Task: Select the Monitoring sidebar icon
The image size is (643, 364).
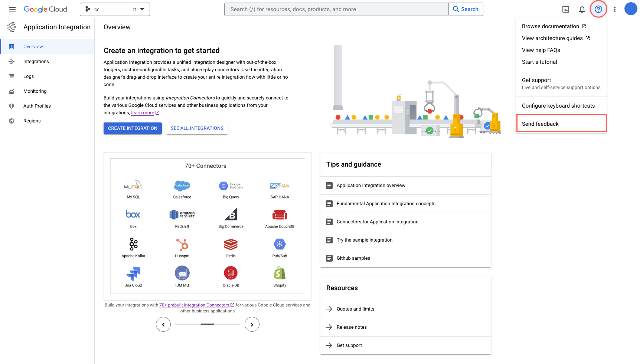Action: [12, 91]
